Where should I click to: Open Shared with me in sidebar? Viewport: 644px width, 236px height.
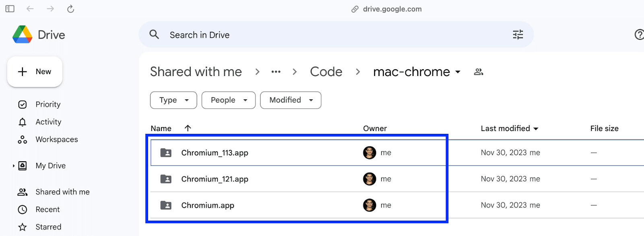click(62, 192)
